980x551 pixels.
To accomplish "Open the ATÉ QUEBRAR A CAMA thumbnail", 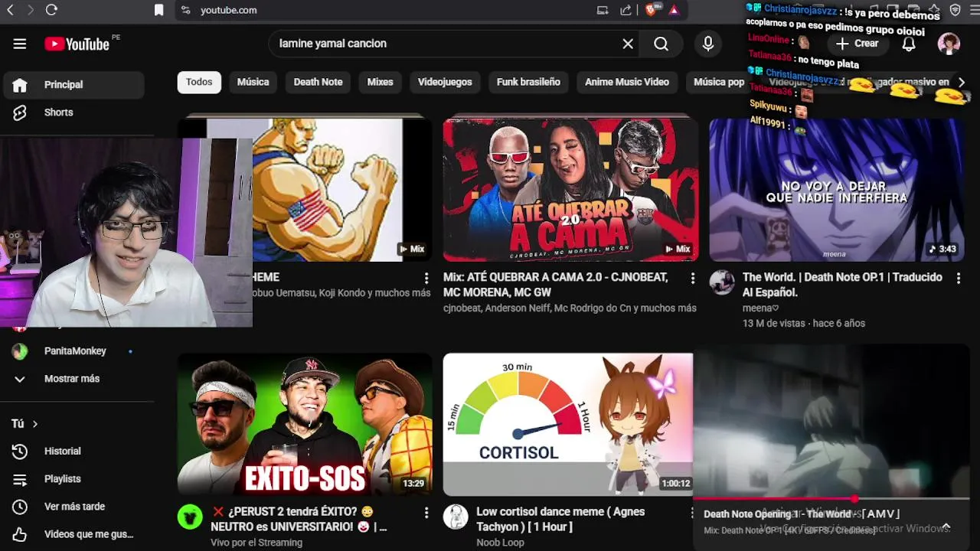I will [x=570, y=190].
